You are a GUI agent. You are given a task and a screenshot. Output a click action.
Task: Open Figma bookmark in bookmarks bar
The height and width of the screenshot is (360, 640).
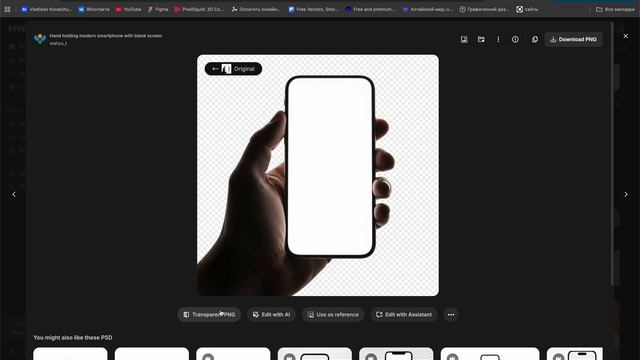click(158, 9)
